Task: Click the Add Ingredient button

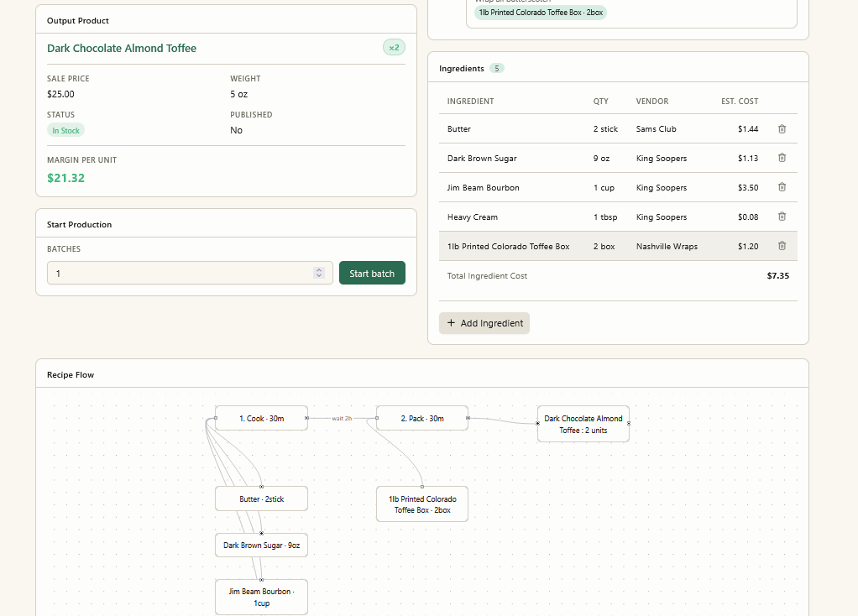Action: [x=484, y=323]
